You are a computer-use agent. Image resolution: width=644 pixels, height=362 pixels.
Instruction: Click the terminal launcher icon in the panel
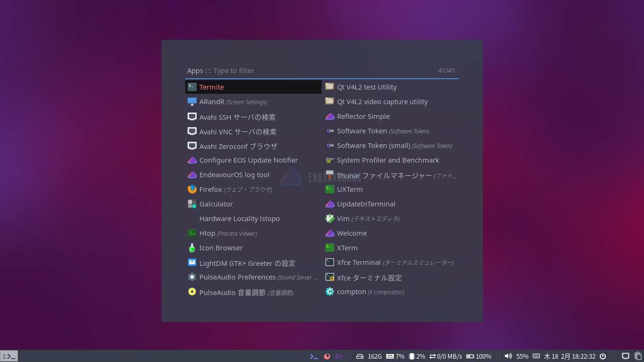pyautogui.click(x=314, y=356)
